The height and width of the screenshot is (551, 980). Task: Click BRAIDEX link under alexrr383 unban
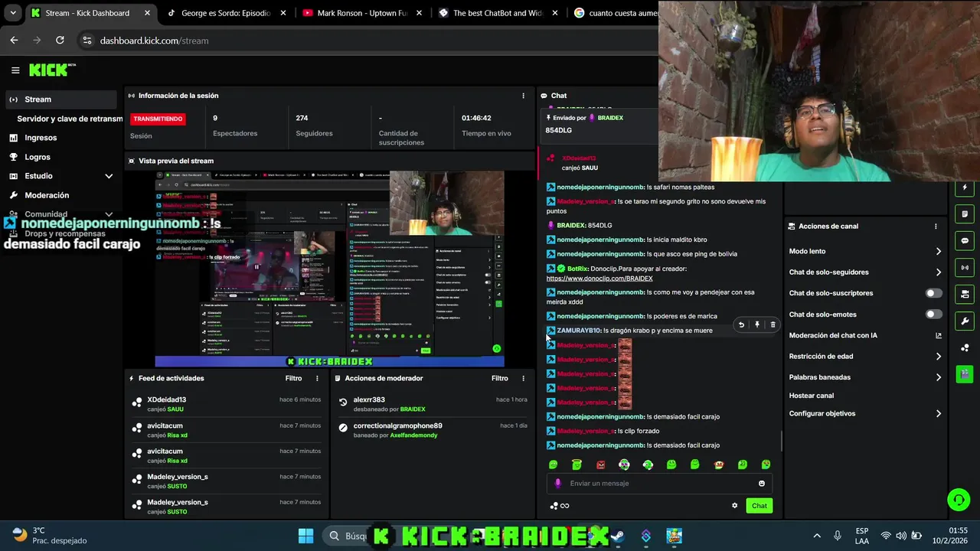tap(413, 409)
